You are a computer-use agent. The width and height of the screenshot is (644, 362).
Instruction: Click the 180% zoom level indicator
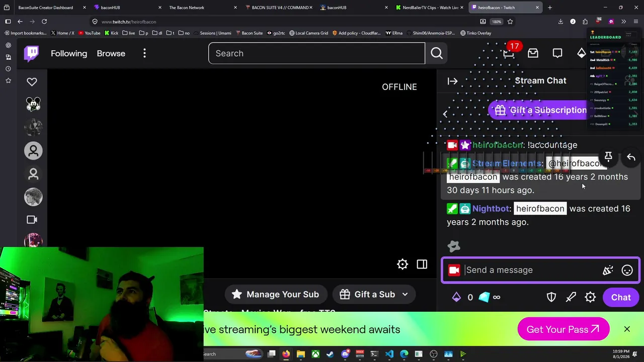[x=497, y=22]
